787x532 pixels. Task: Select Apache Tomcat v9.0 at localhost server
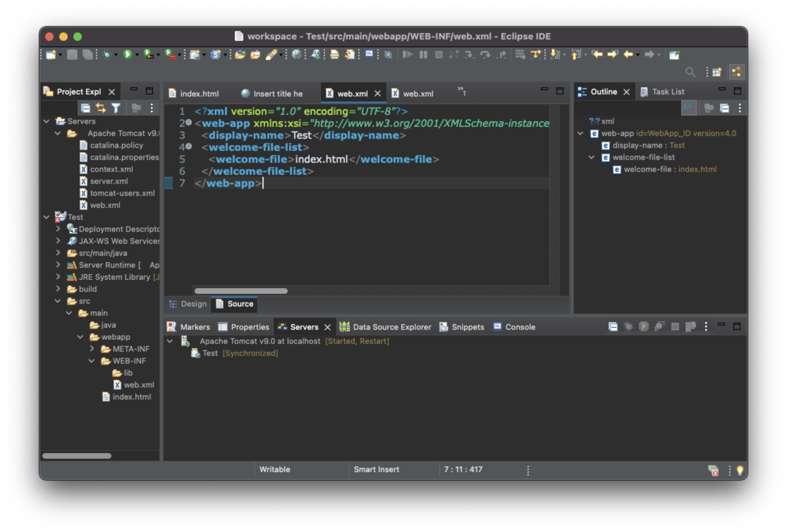[x=260, y=341]
